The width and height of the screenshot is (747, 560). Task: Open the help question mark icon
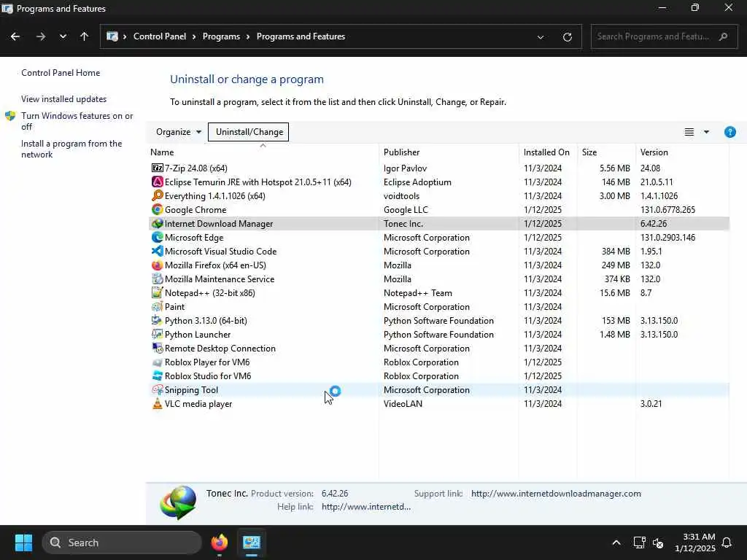pyautogui.click(x=729, y=132)
